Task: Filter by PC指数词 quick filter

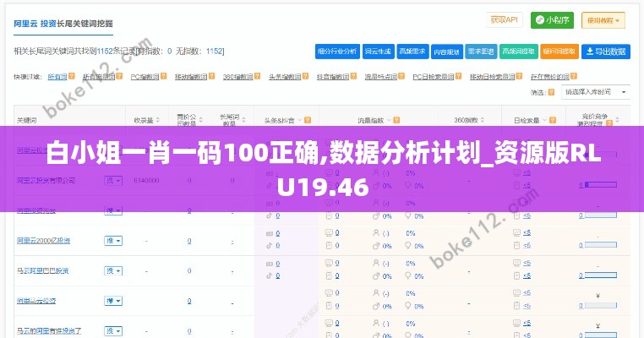Action: [145, 76]
